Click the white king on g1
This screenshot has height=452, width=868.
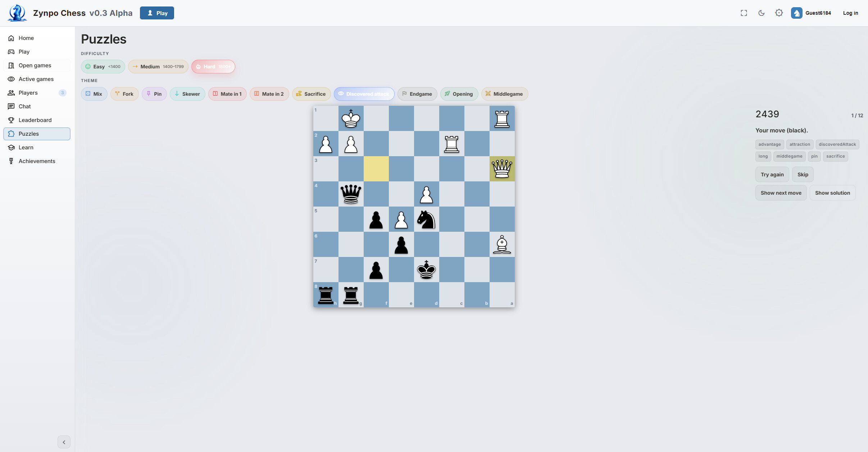point(351,118)
